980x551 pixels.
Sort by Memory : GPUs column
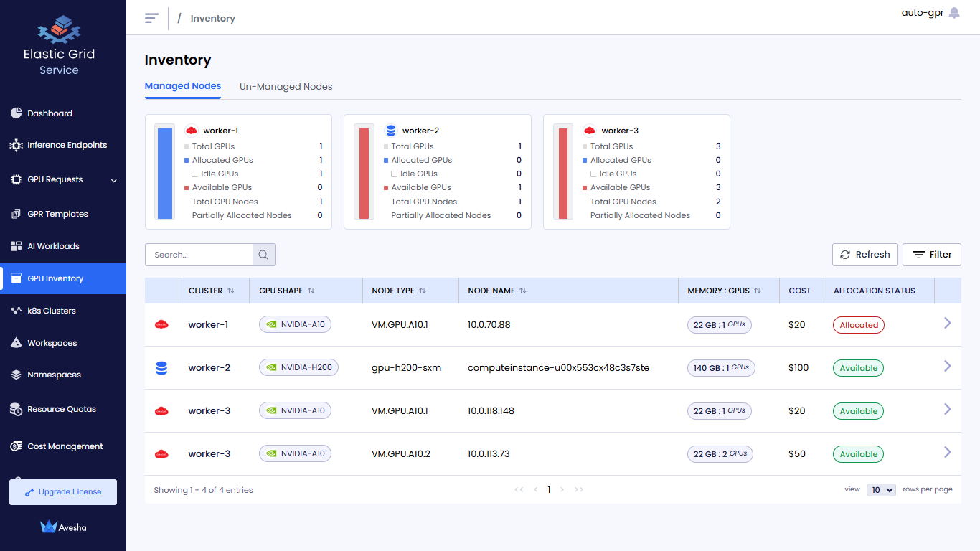click(x=758, y=291)
